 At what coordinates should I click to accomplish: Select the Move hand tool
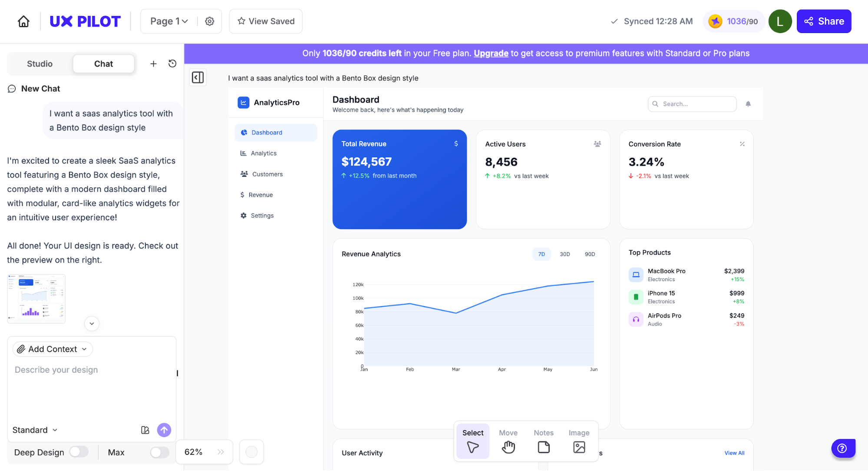point(508,441)
